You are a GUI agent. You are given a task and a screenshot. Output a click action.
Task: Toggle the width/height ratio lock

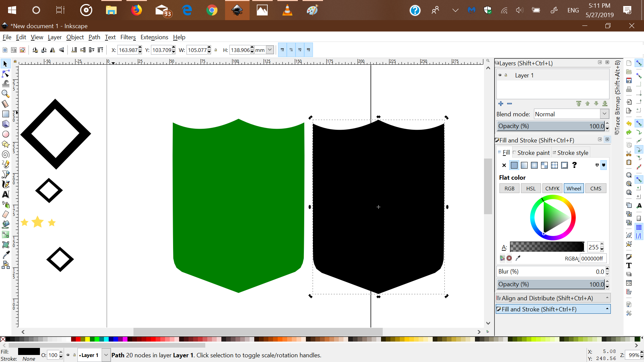point(216,50)
